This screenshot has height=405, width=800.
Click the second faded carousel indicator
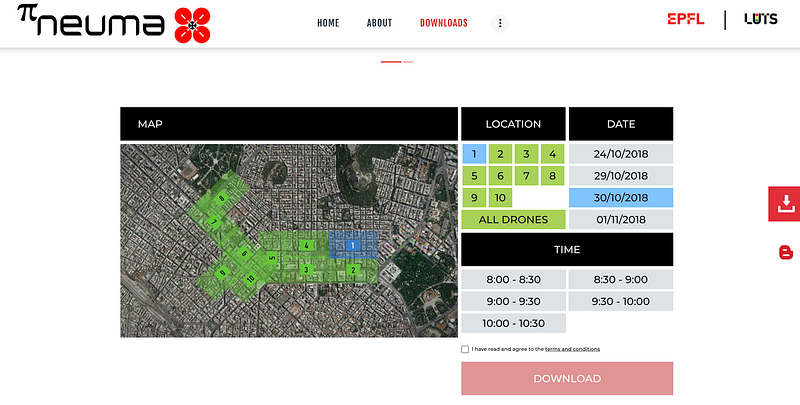click(x=408, y=62)
